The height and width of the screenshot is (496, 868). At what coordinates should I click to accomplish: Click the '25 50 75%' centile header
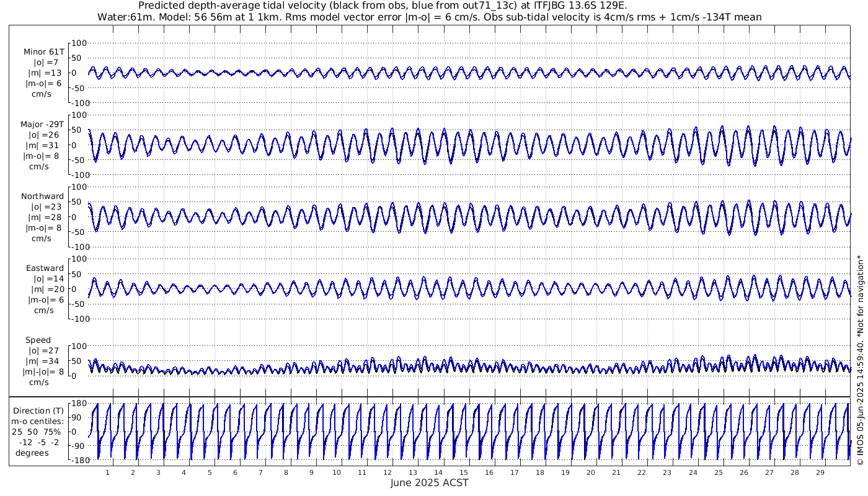[37, 432]
